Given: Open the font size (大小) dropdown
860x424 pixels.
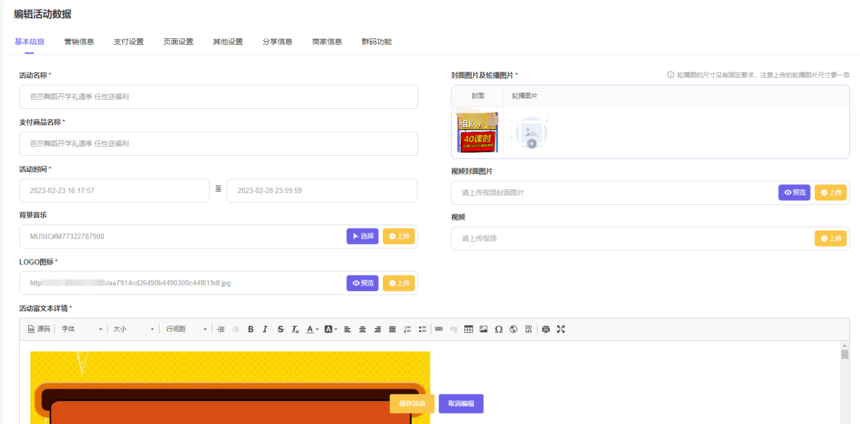Looking at the screenshot, I should pos(133,329).
